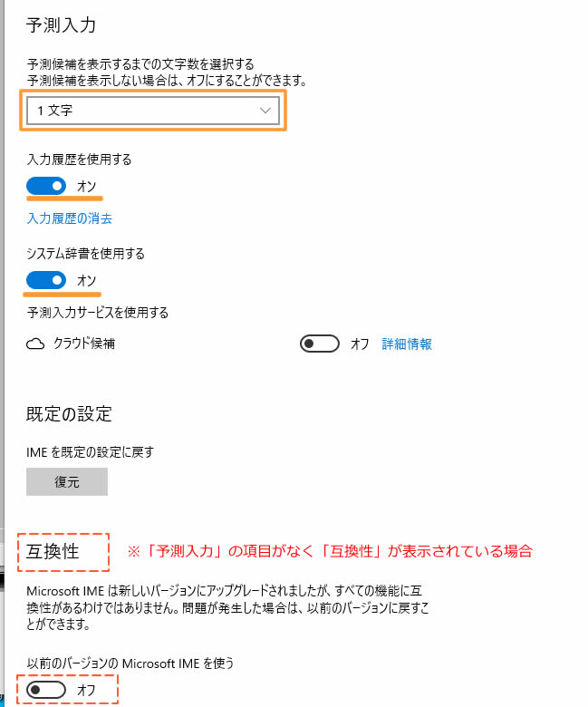Enable the クラウド候補 toggle switch
588x707 pixels.
[320, 344]
